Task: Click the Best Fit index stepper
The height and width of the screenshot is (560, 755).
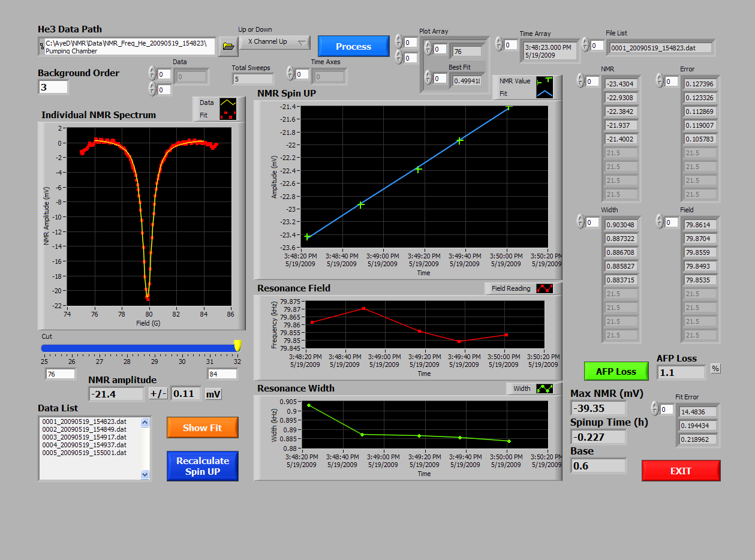Action: click(428, 78)
